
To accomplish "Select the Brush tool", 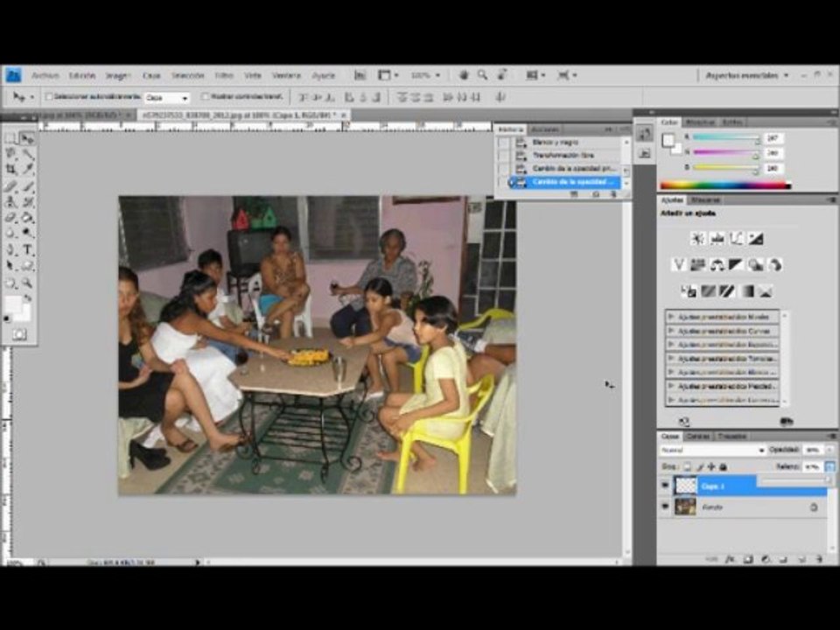I will tap(27, 186).
